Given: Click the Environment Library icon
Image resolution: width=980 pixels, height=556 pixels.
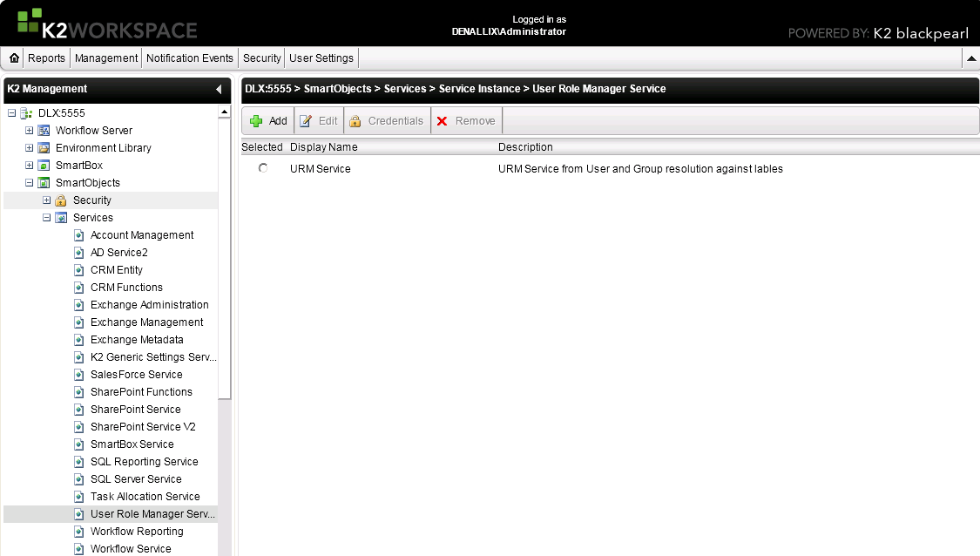Looking at the screenshot, I should [x=44, y=148].
